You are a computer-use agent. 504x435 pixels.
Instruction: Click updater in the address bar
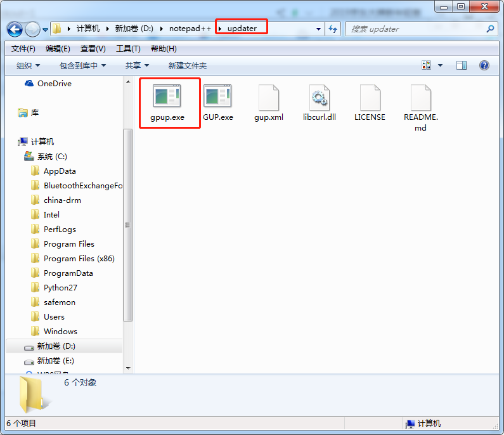click(242, 29)
